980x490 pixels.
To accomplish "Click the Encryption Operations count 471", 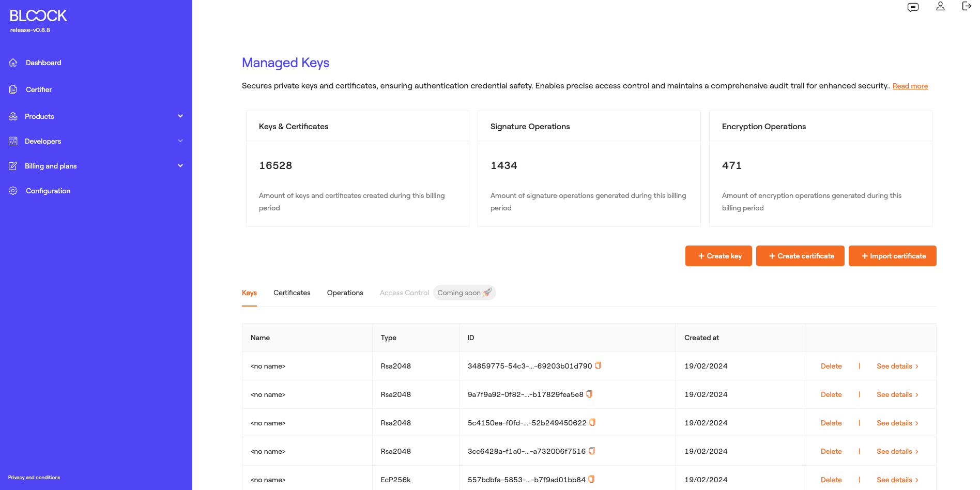I will point(732,165).
